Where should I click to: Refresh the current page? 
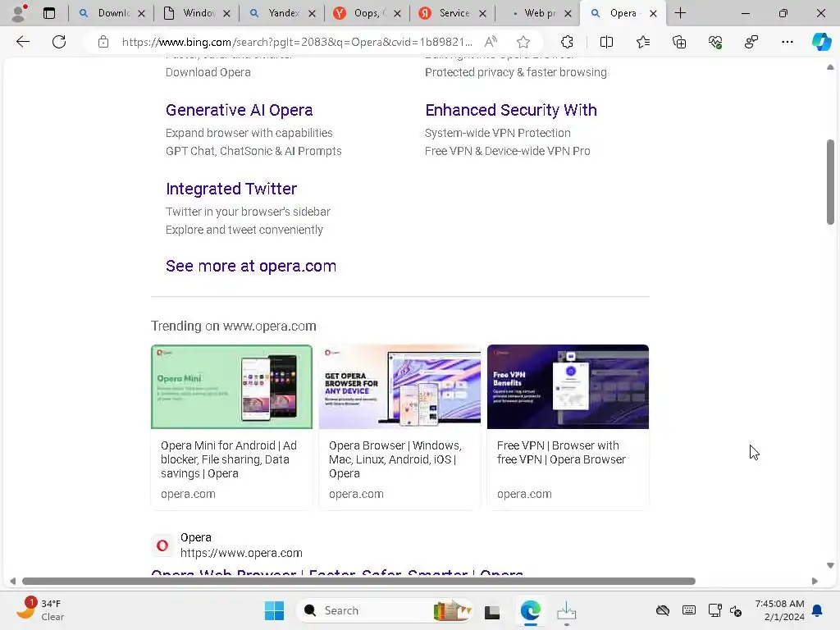point(59,42)
